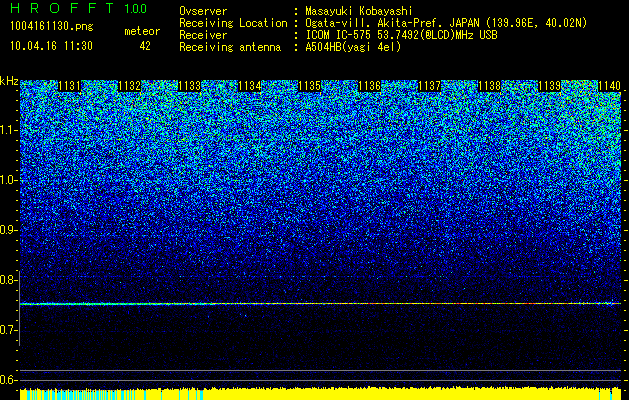
Task: Click the 1132 time marker
Action: (130, 86)
